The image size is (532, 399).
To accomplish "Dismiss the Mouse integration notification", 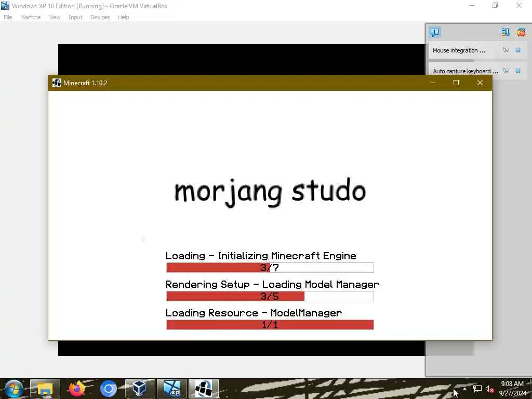I will (x=518, y=50).
